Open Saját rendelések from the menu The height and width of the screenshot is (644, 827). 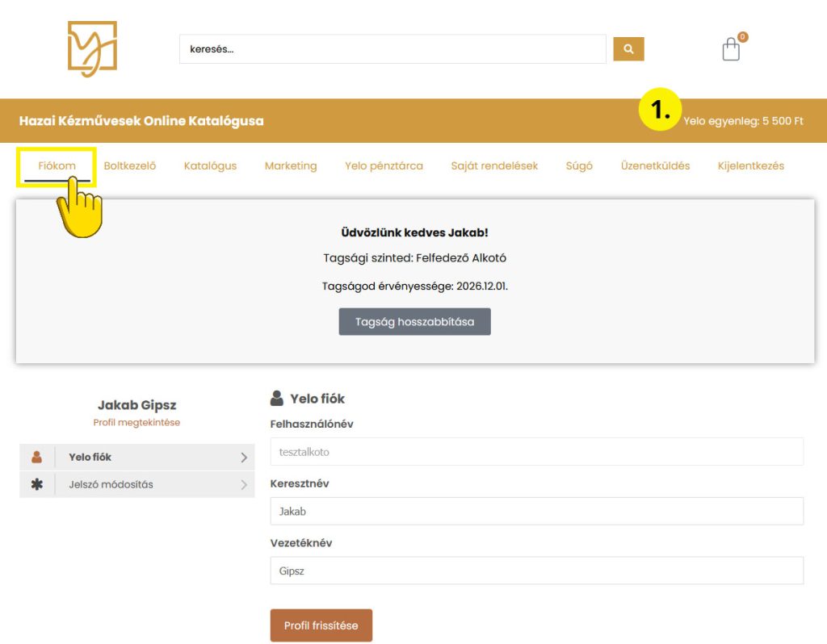(x=494, y=166)
